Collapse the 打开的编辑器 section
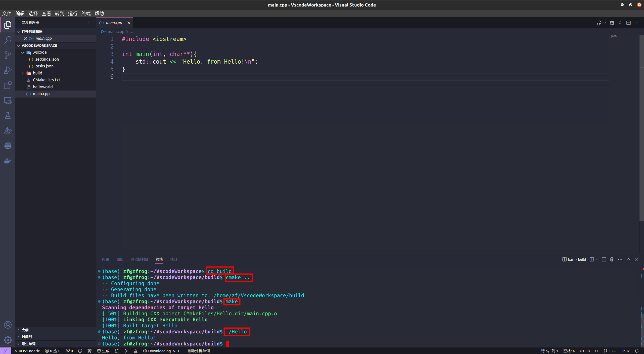This screenshot has height=354, width=644. coord(19,32)
